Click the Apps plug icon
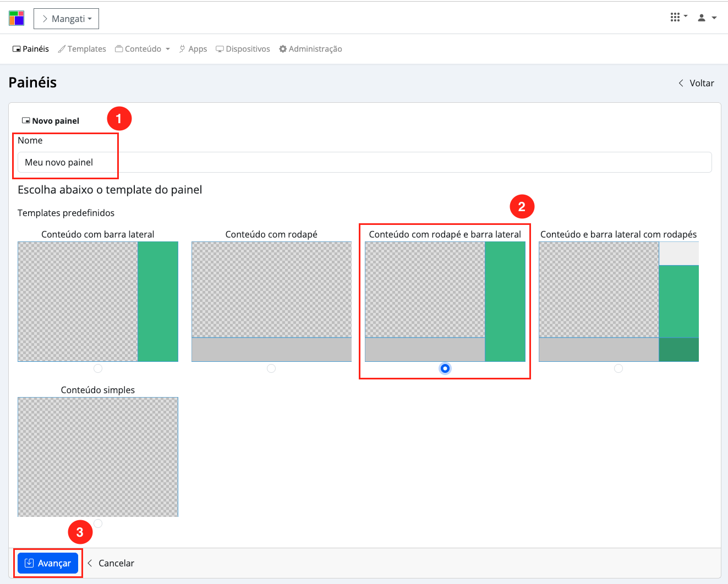728x584 pixels. coord(182,49)
